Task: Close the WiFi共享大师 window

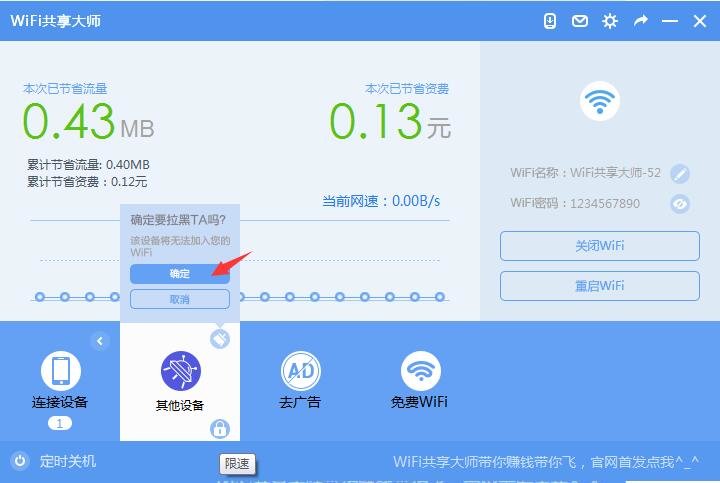Action: click(x=700, y=21)
